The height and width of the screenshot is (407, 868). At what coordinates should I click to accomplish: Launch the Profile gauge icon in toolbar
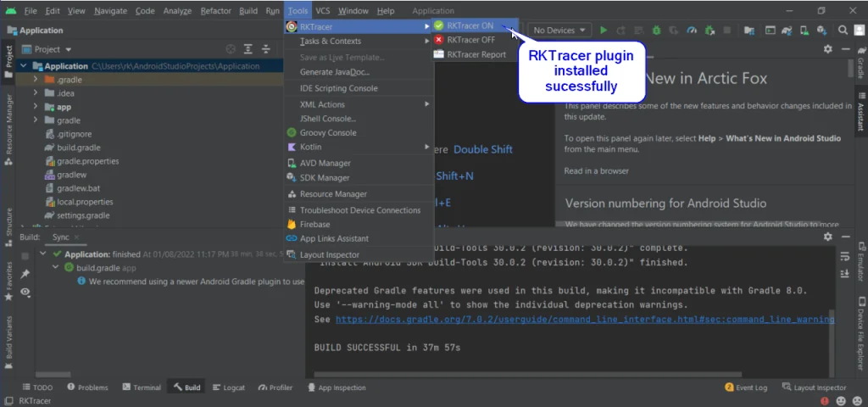click(692, 31)
